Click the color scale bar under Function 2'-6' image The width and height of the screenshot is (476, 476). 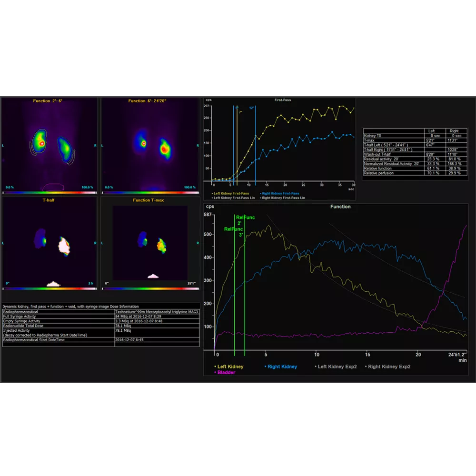[50, 192]
